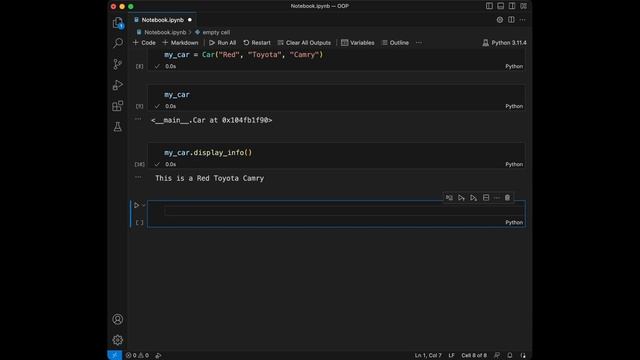Toggle the bottom panel from title bar

tap(500, 6)
